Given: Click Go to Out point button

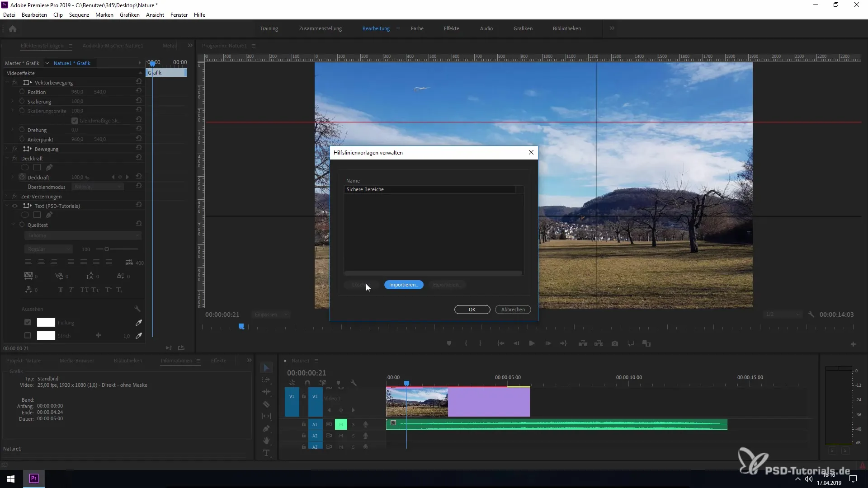Looking at the screenshot, I should tap(563, 343).
